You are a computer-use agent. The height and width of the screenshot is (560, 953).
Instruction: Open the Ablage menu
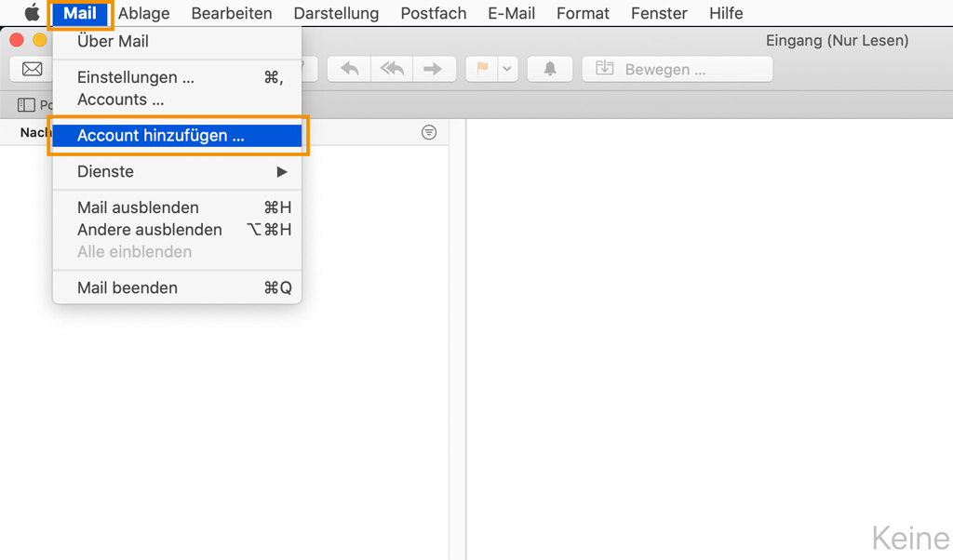coord(144,13)
